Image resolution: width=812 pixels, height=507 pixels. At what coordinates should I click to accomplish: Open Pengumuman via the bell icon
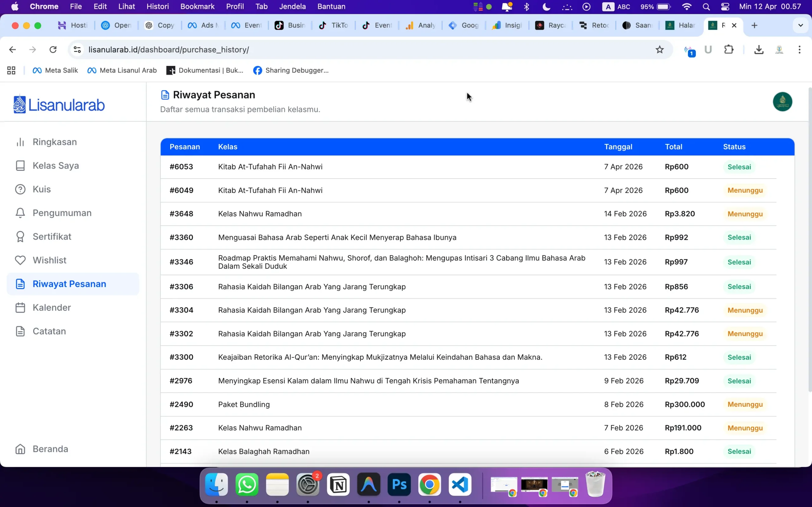(x=20, y=213)
